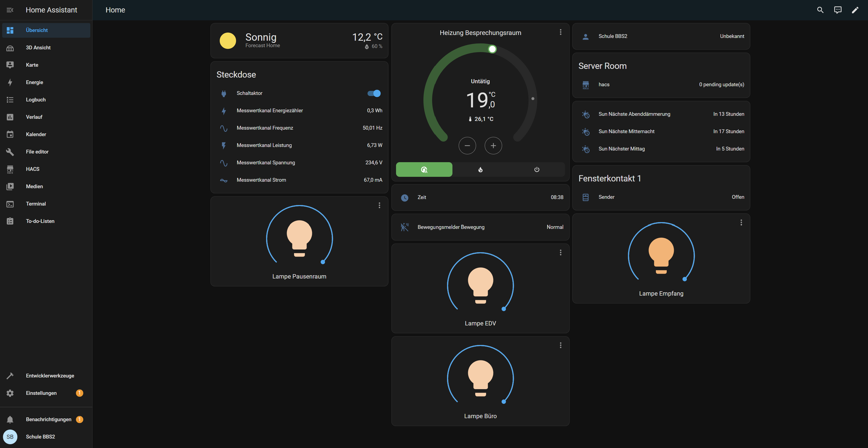868x448 pixels.
Task: Click the thermostat dial slider handle
Action: coord(492,49)
